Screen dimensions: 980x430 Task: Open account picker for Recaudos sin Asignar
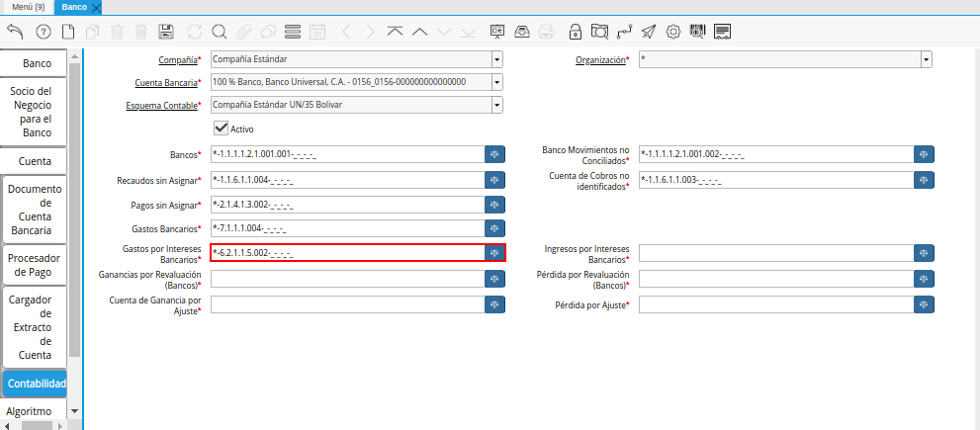point(494,180)
